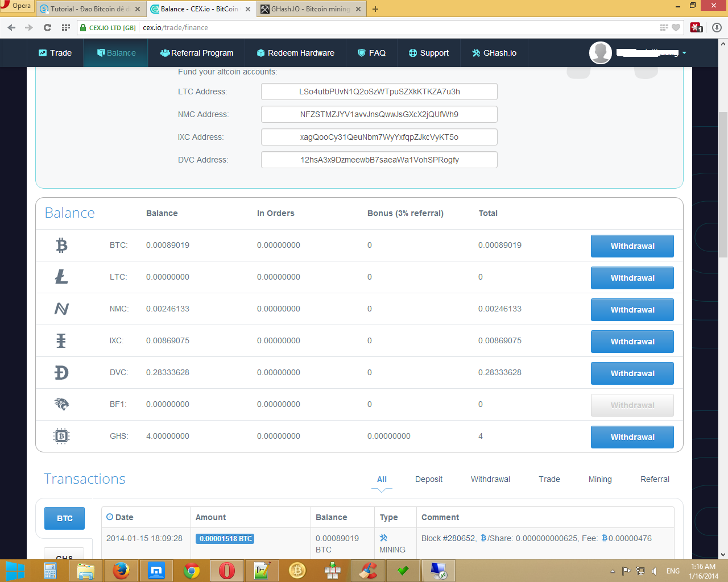The image size is (728, 582).
Task: Withdraw from the NMC balance
Action: [x=632, y=310]
